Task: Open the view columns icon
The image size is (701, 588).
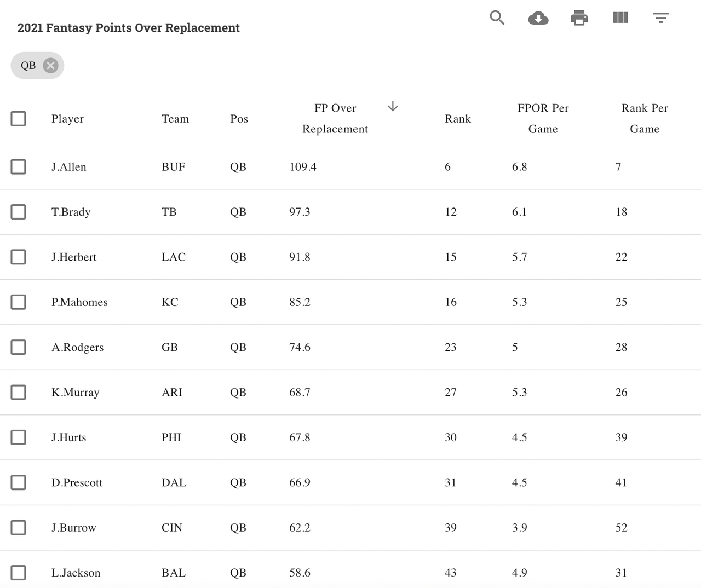Action: [x=620, y=18]
